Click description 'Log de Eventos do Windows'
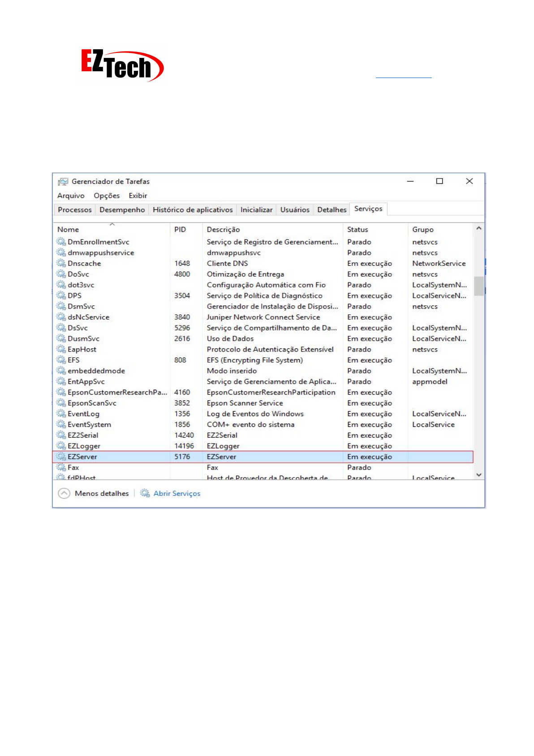Screen dimensions: 534x756 (x=255, y=414)
